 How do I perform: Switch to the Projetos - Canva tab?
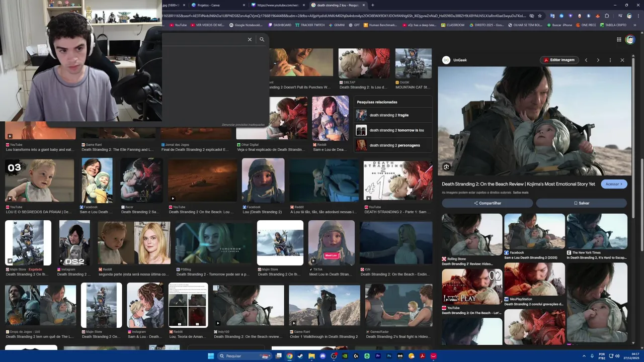click(216, 5)
